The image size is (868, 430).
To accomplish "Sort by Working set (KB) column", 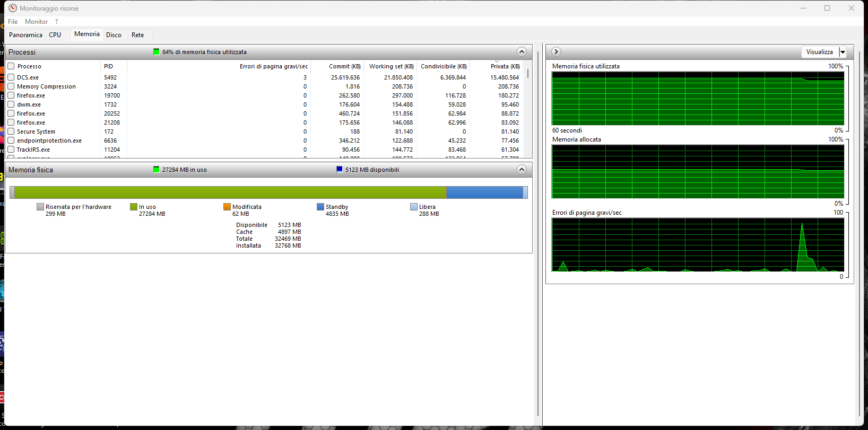I will 390,66.
